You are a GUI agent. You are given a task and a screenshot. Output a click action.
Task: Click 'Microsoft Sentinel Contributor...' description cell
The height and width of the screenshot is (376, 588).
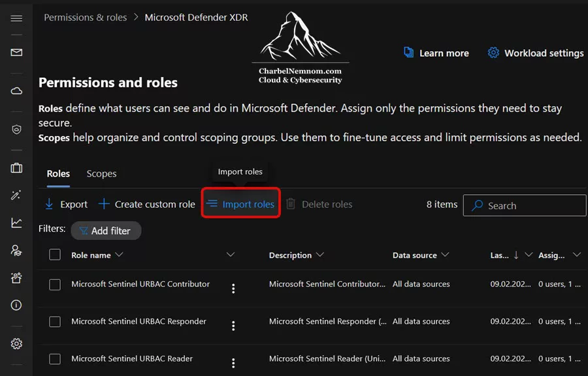(327, 284)
